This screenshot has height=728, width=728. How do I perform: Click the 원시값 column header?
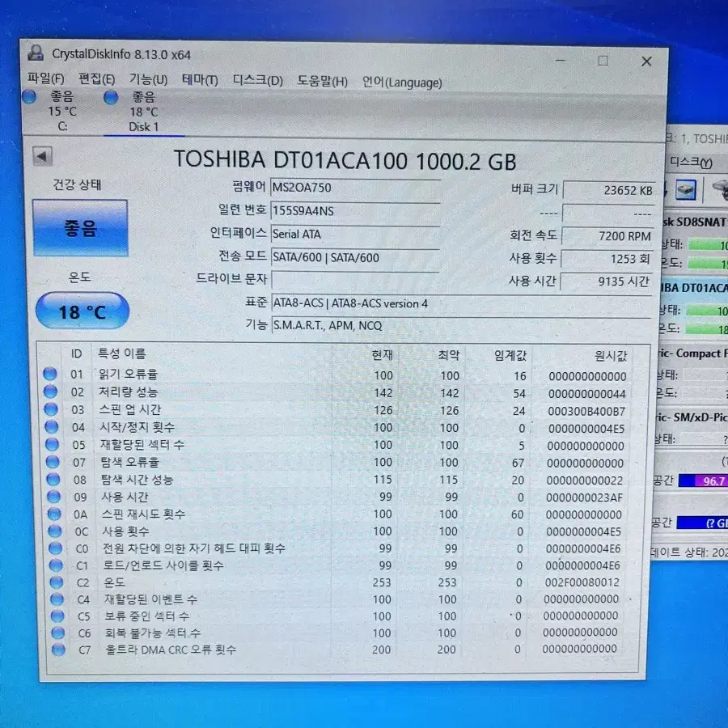pyautogui.click(x=611, y=356)
